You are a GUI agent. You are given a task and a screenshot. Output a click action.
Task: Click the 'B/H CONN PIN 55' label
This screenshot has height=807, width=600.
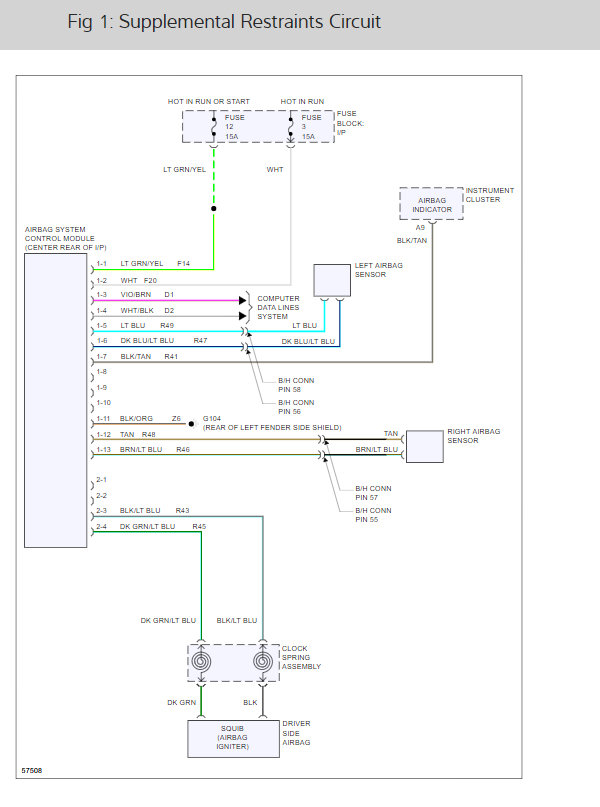pyautogui.click(x=373, y=515)
